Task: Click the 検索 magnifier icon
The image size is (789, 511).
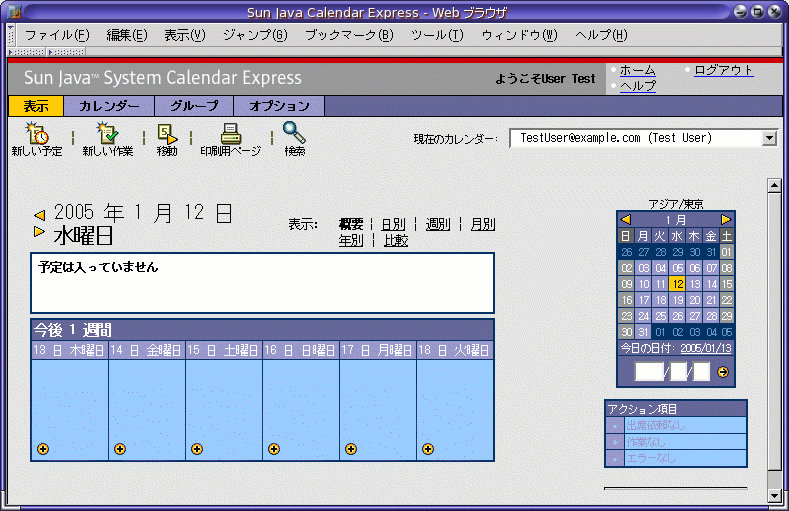Action: tap(294, 133)
